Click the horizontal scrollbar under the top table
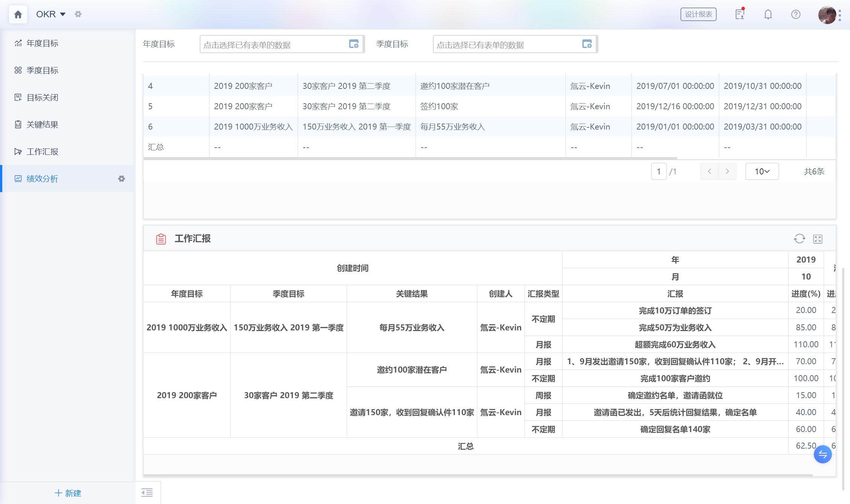The width and height of the screenshot is (850, 504). click(x=410, y=158)
